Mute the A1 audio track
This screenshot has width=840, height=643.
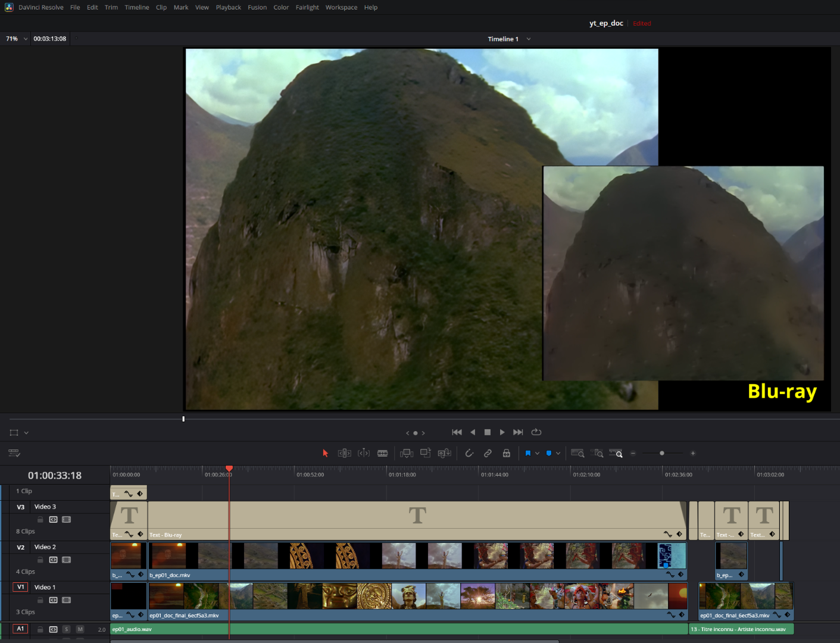click(x=80, y=629)
